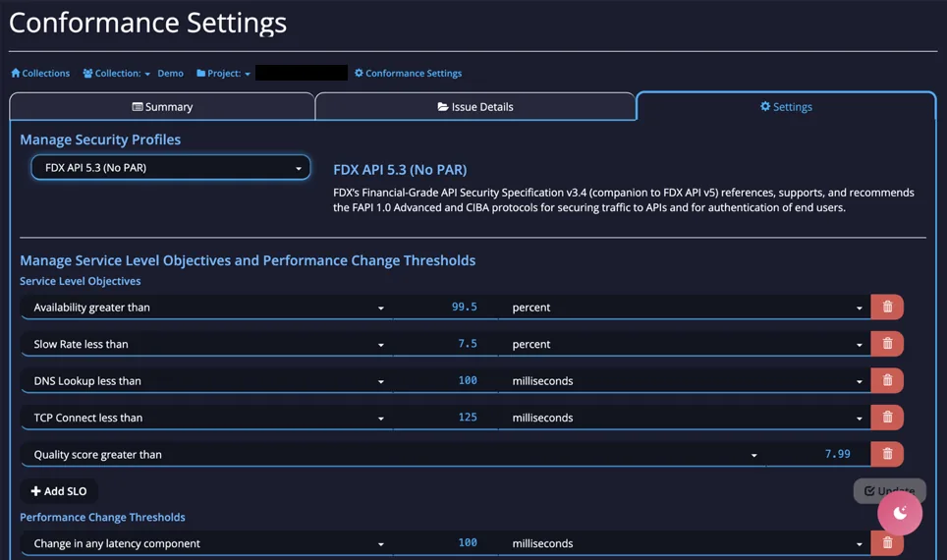Delete the DNS Lookup less than SLO

887,380
